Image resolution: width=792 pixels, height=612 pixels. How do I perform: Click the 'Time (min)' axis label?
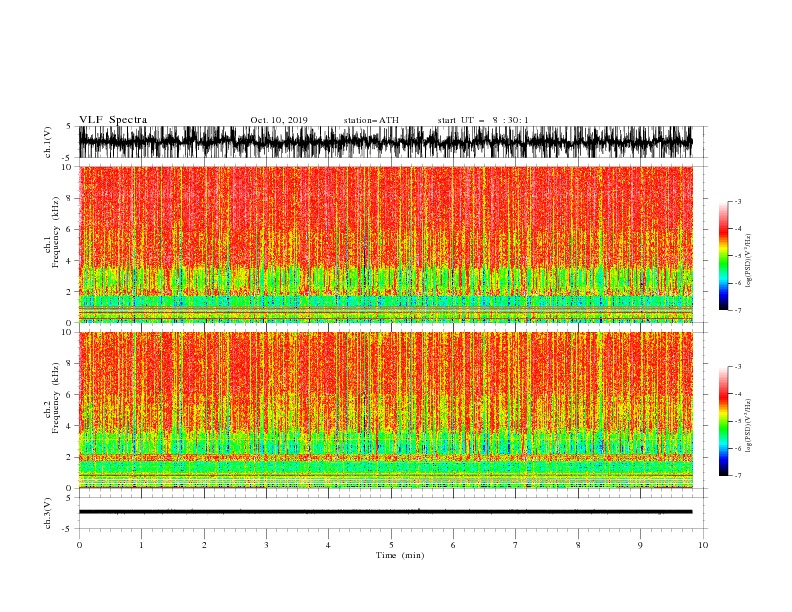[400, 555]
